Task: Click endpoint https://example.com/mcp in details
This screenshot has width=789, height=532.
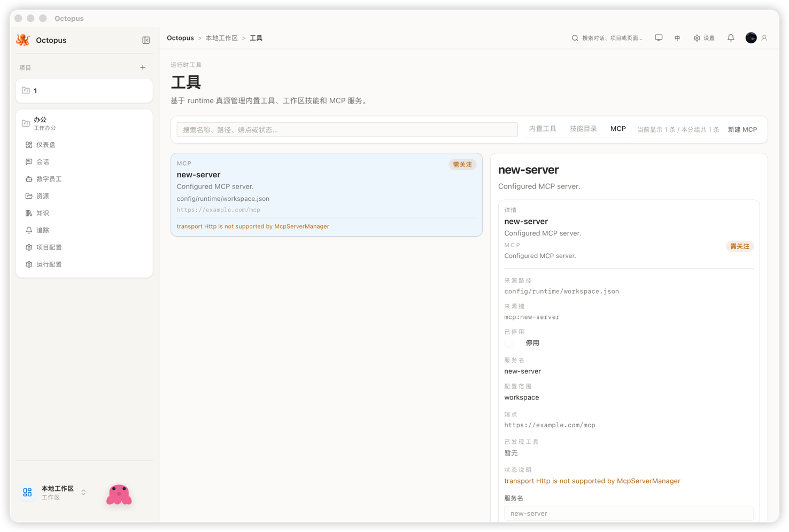Action: (550, 425)
